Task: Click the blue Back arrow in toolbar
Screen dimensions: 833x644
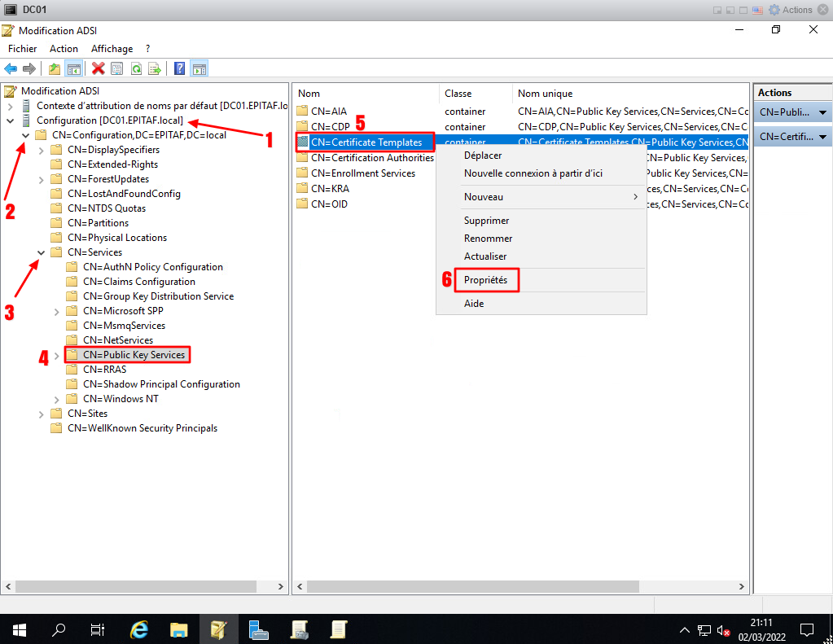Action: (x=11, y=69)
